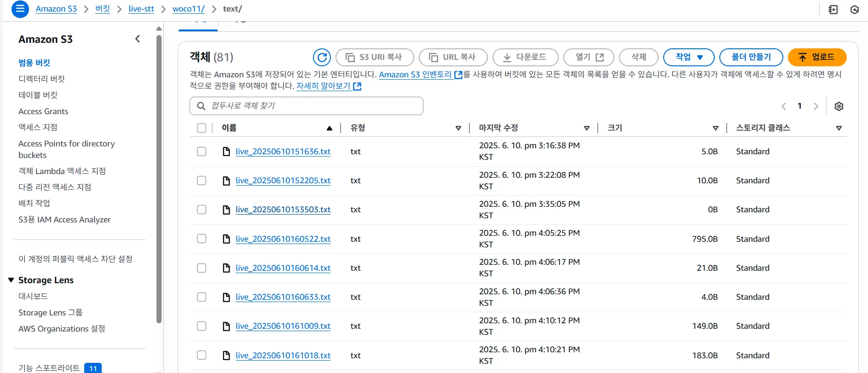Open 디렉터리 버킷 in sidebar
The width and height of the screenshot is (868, 373).
41,79
